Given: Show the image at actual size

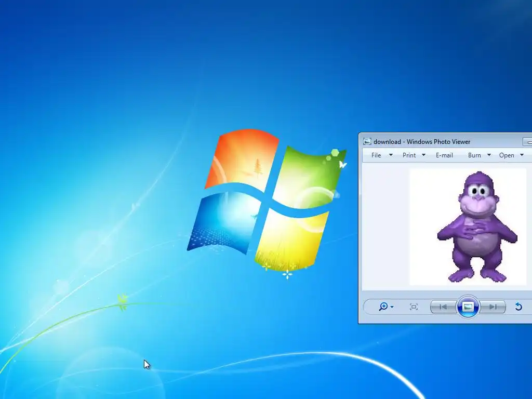Looking at the screenshot, I should [x=414, y=307].
